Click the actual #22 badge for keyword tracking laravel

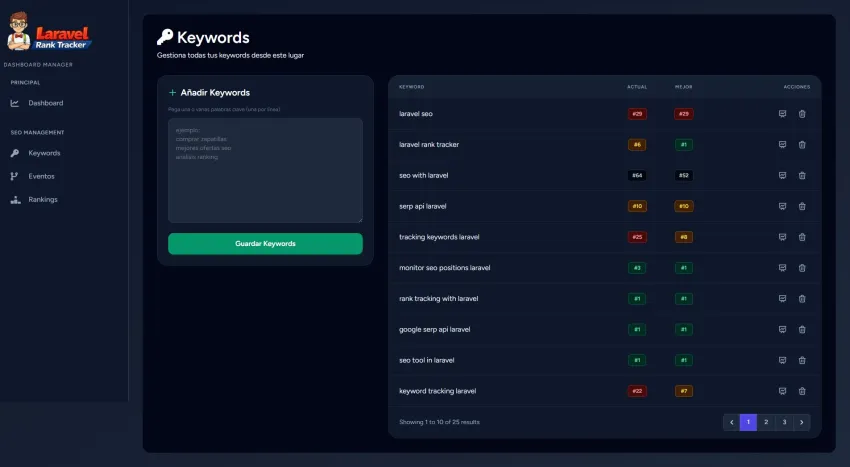[x=637, y=391]
